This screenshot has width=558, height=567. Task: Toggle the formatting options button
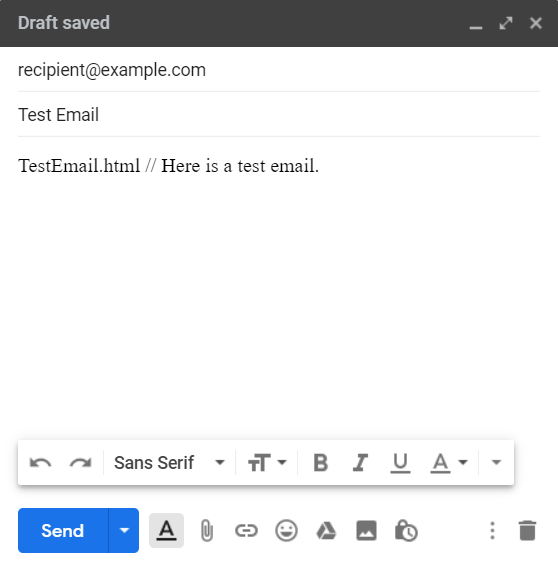point(166,530)
